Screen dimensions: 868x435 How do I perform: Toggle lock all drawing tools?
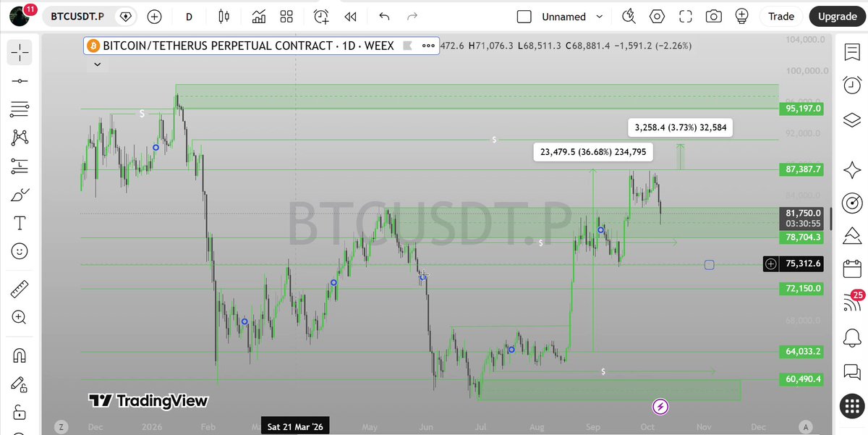[x=20, y=413]
